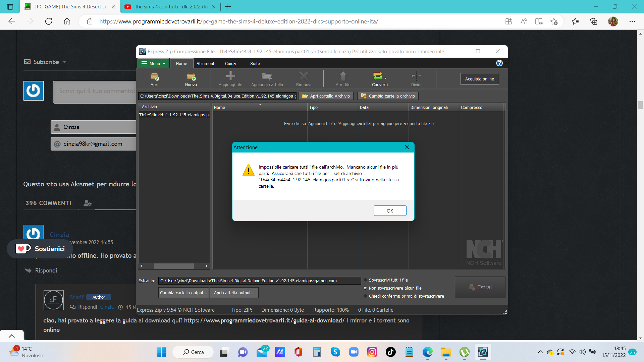Click the archive path input field
Image resolution: width=644 pixels, height=362 pixels.
pyautogui.click(x=217, y=96)
